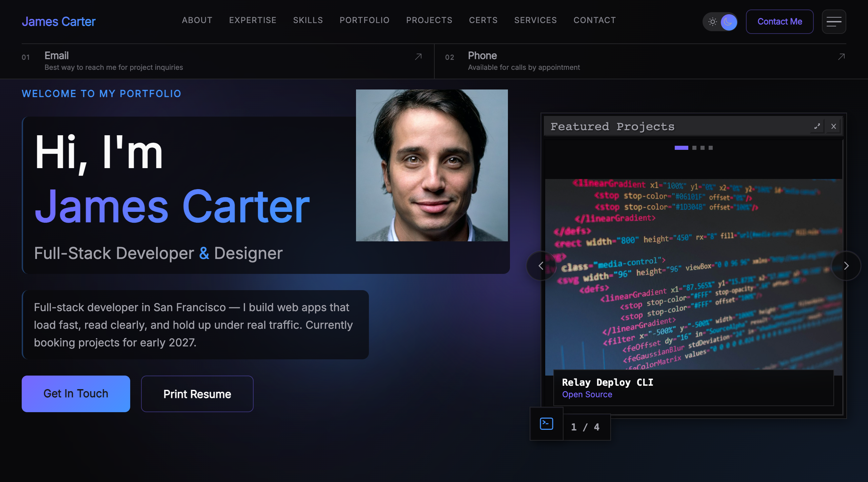
Task: Jump to third carousel slide dot
Action: tap(702, 148)
